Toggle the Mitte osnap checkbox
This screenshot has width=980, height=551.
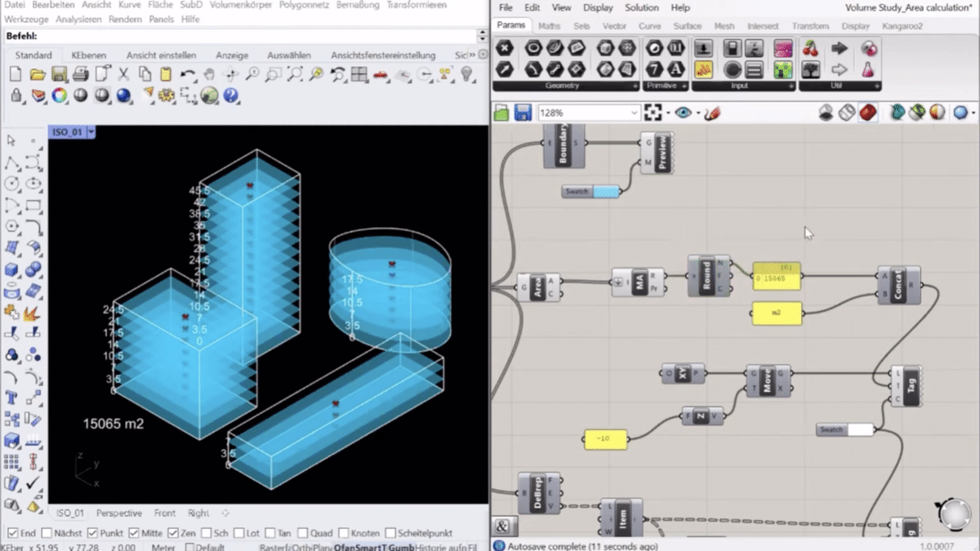133,533
